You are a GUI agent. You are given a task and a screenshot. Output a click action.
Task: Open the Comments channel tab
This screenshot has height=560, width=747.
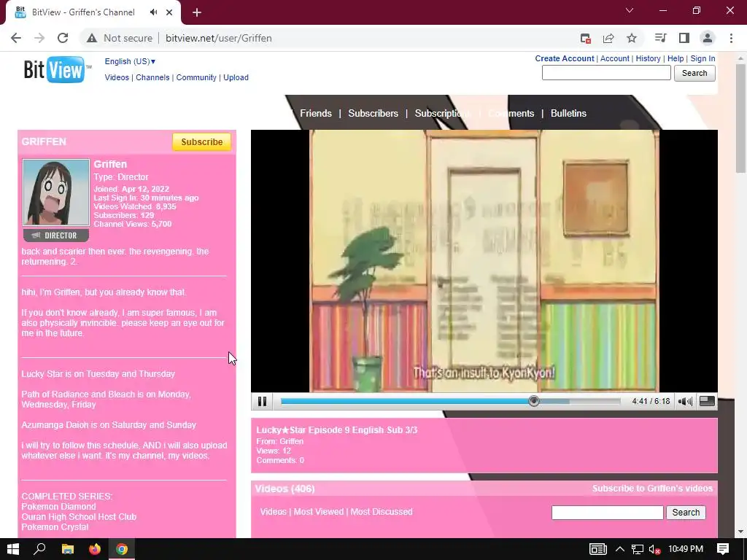point(511,113)
